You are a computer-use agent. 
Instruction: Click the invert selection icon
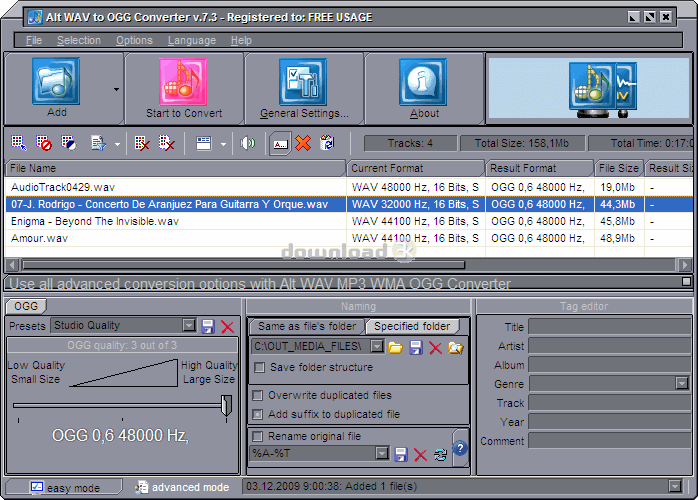[x=69, y=143]
